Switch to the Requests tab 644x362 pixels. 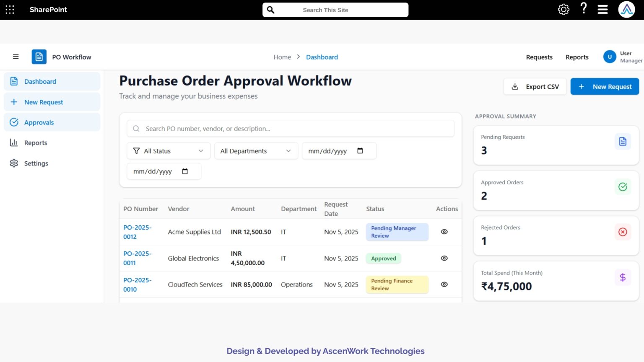tap(539, 57)
